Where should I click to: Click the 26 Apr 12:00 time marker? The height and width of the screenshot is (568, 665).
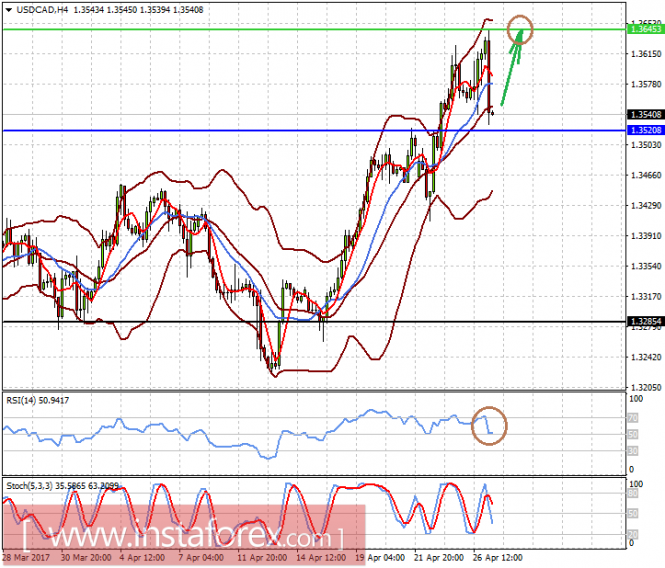pos(497,557)
